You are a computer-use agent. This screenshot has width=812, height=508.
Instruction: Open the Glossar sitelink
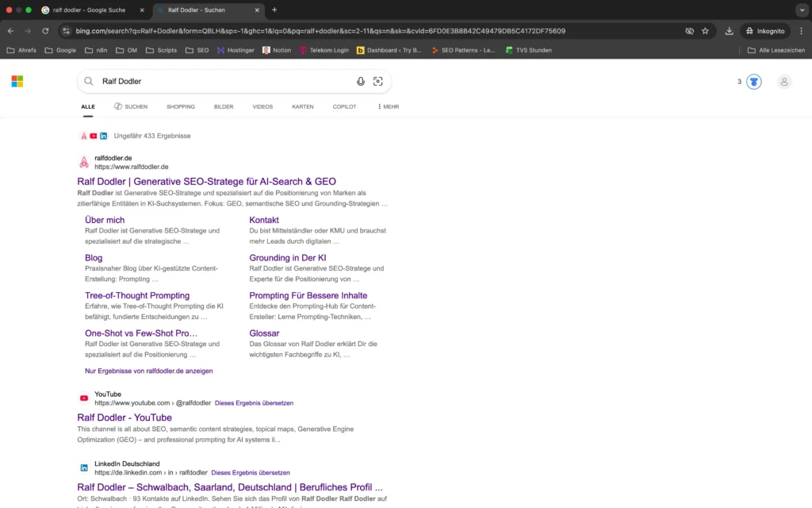coord(264,333)
